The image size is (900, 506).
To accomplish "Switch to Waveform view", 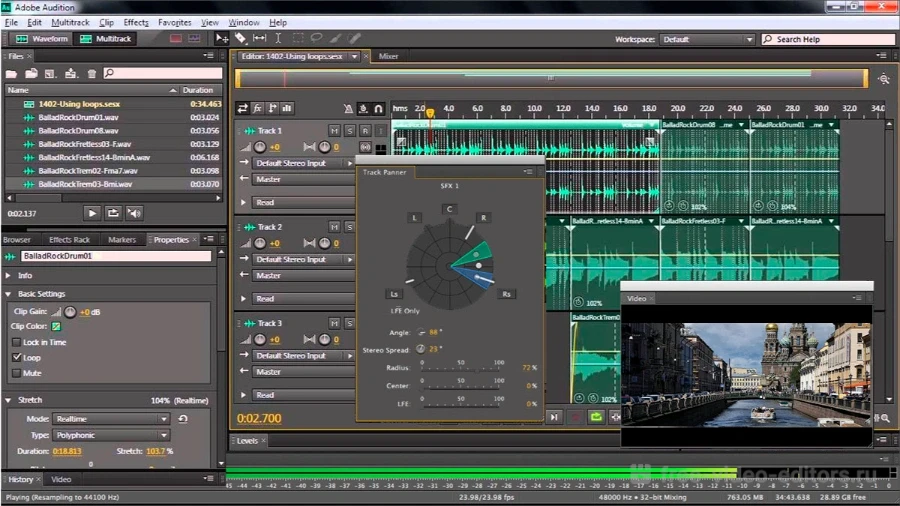I will 41,38.
